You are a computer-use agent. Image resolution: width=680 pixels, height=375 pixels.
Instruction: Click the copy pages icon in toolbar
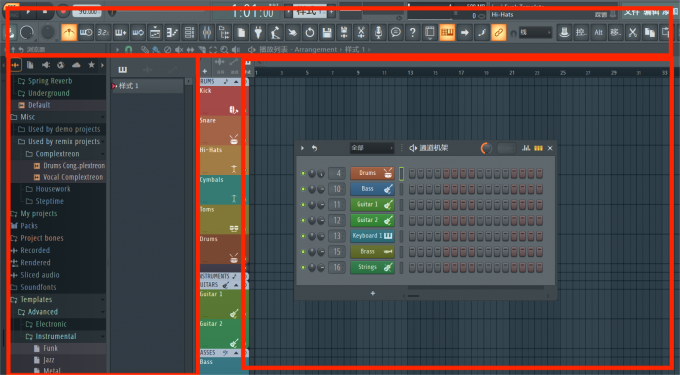pyautogui.click(x=650, y=33)
